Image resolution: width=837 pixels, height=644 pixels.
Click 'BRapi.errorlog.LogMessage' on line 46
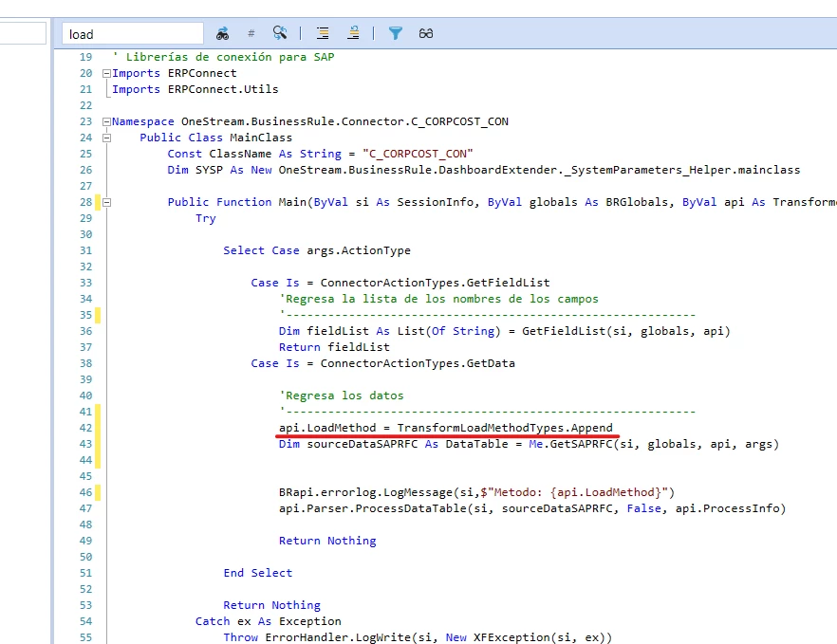[365, 492]
